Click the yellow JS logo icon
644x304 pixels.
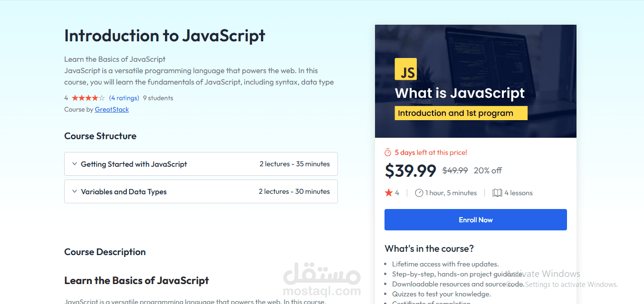point(405,69)
